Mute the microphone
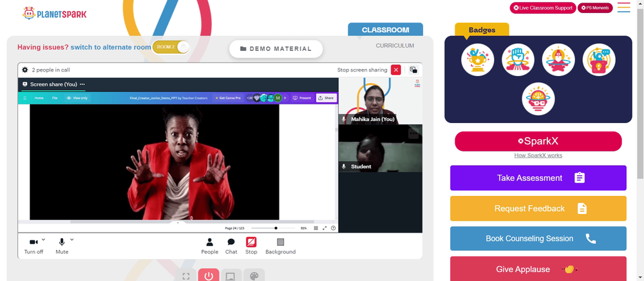Screen dimensions: 644x281 pos(62,246)
